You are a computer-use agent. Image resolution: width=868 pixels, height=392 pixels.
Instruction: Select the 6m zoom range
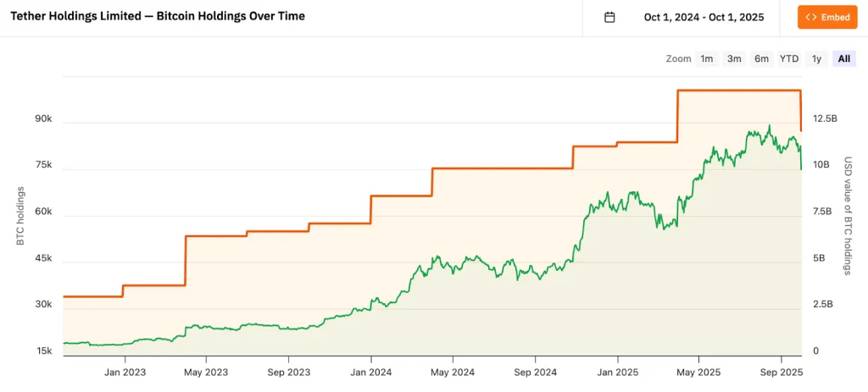click(x=761, y=58)
